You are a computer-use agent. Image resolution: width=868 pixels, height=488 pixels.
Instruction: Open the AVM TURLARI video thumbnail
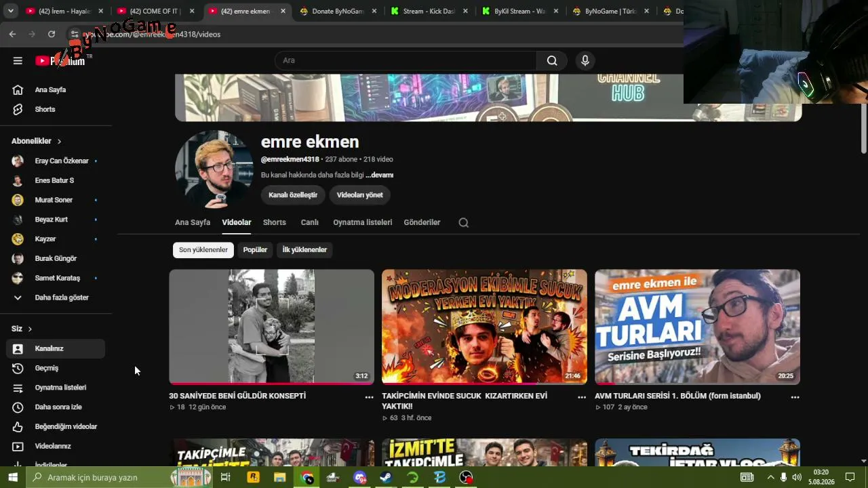point(697,327)
